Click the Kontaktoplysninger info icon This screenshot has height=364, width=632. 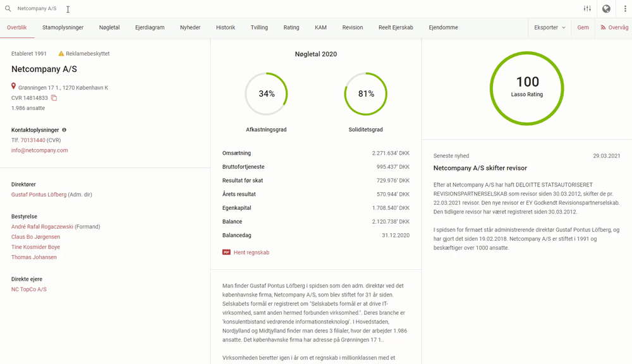coord(64,130)
